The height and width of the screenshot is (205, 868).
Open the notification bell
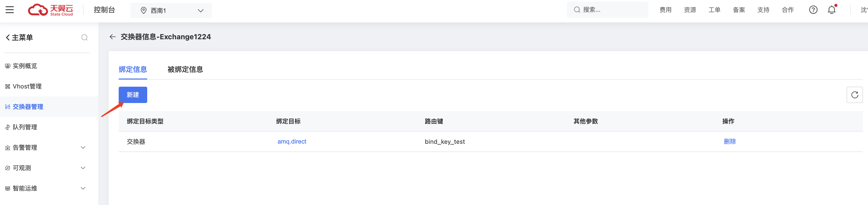(832, 10)
